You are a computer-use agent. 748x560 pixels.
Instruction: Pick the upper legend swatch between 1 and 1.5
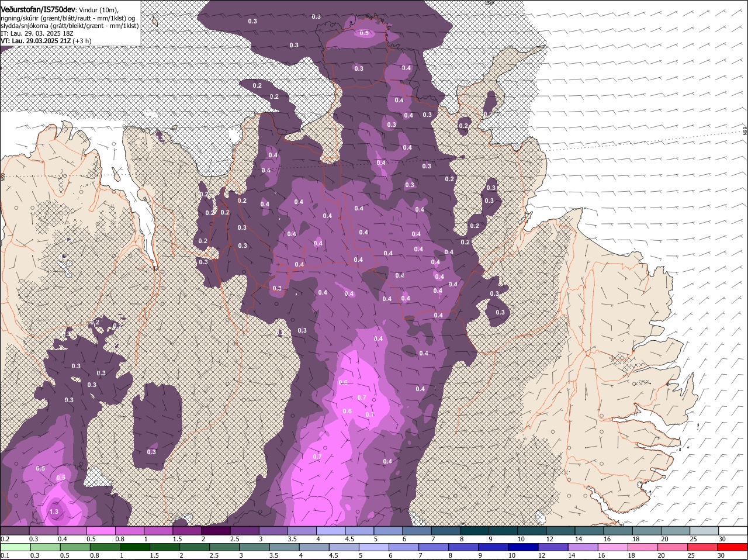(x=158, y=531)
